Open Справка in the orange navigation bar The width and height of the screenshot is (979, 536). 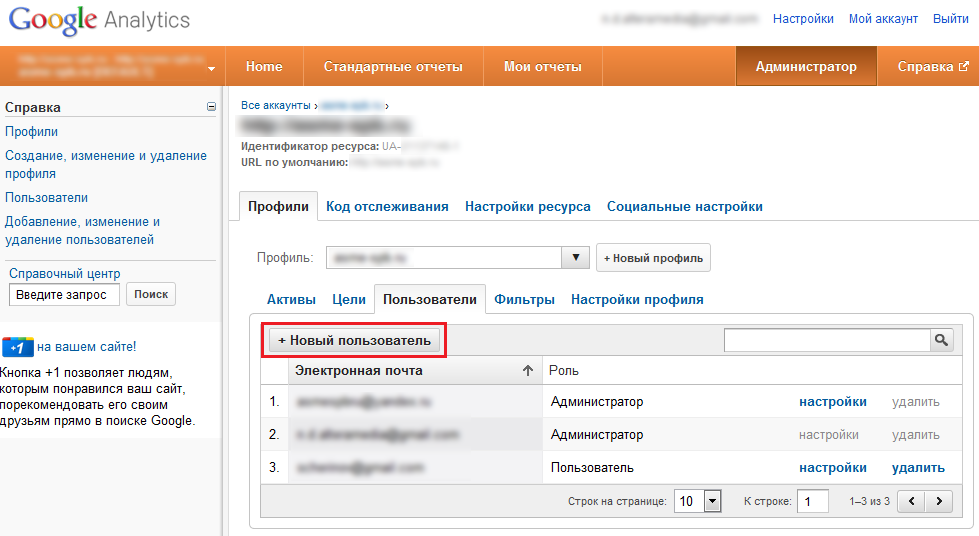pos(933,66)
